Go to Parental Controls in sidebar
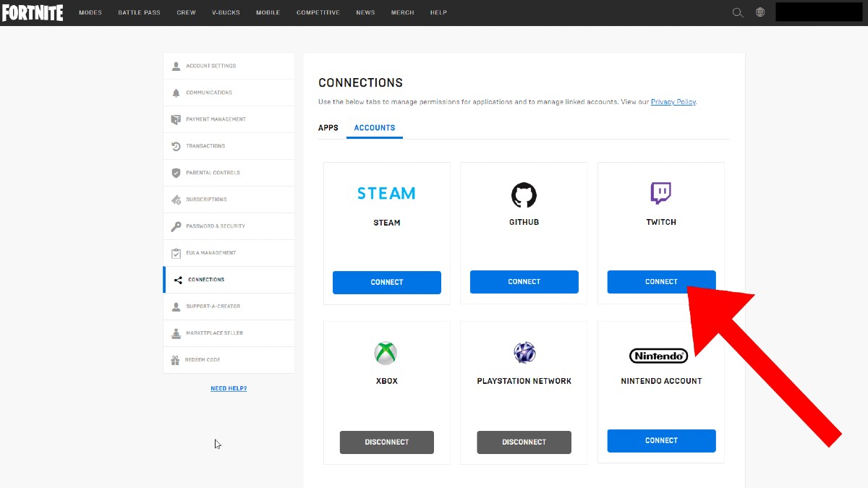868x488 pixels. (x=213, y=173)
